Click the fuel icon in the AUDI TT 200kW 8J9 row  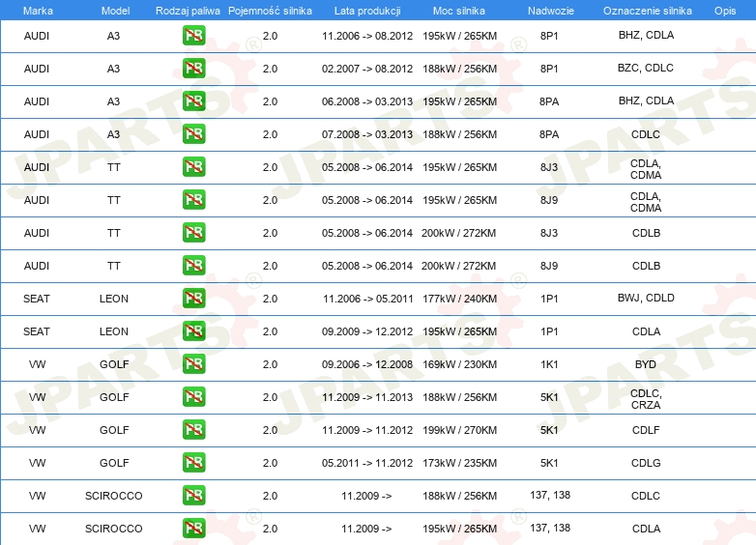point(193,265)
